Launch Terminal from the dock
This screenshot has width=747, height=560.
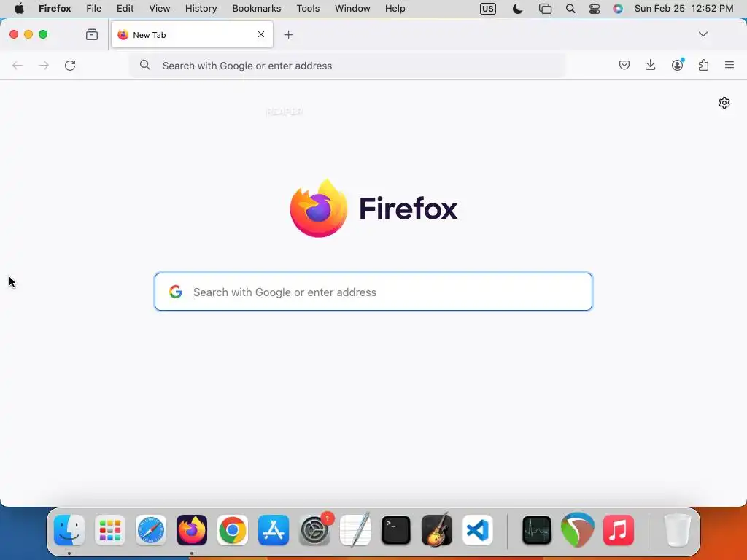(x=396, y=530)
